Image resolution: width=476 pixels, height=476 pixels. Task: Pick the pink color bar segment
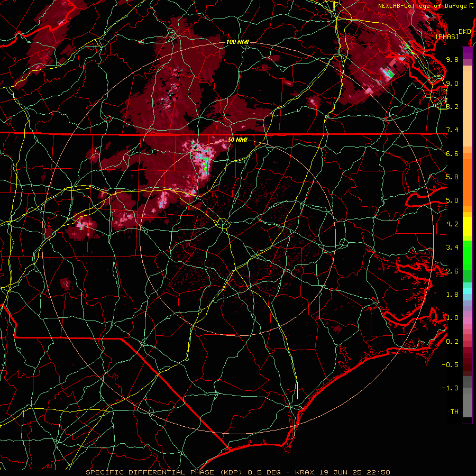467,321
